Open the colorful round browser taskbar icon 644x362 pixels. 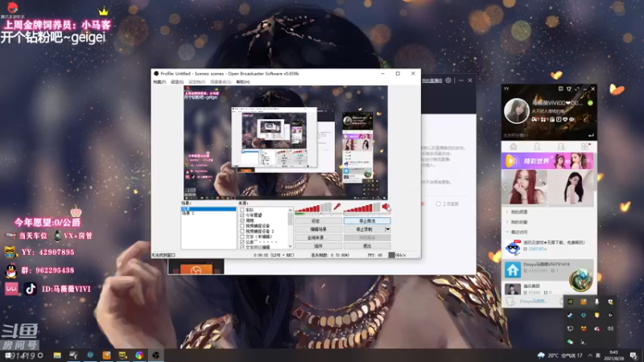(x=139, y=355)
